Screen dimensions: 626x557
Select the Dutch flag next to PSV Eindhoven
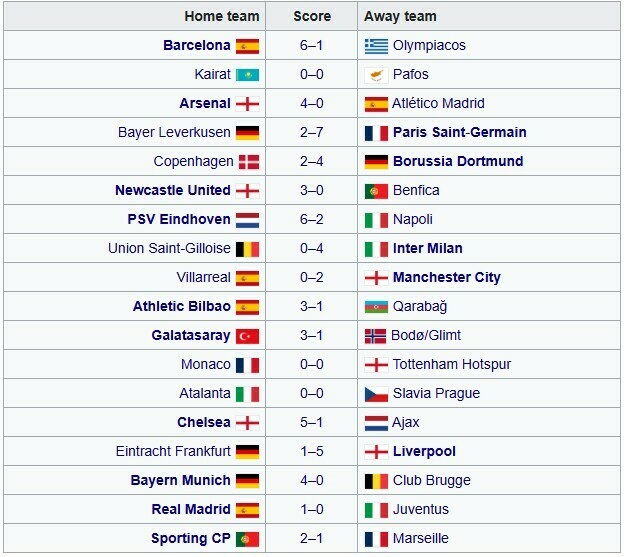[247, 220]
